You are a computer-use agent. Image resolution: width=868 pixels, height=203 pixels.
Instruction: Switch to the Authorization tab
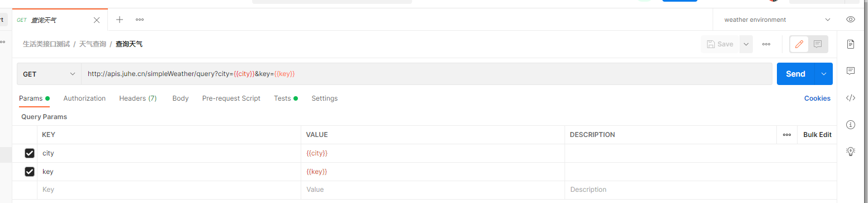[84, 98]
